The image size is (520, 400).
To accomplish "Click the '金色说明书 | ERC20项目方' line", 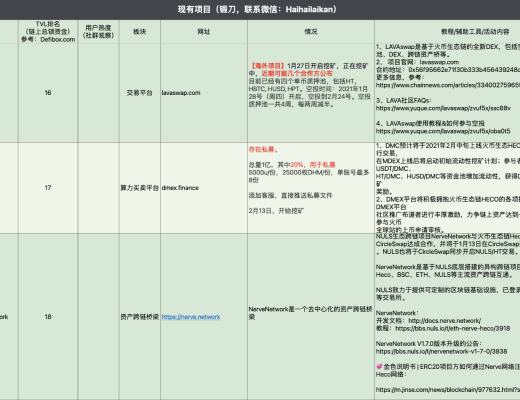I will tap(448, 367).
